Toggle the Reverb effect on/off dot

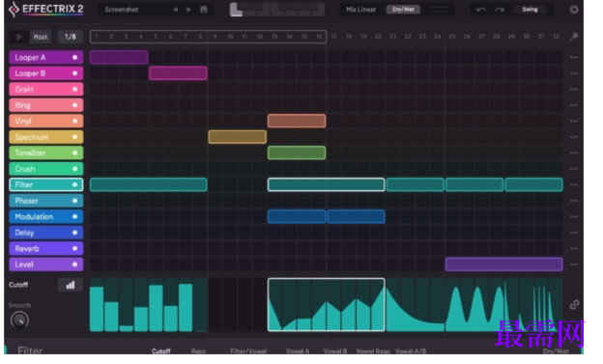click(75, 248)
